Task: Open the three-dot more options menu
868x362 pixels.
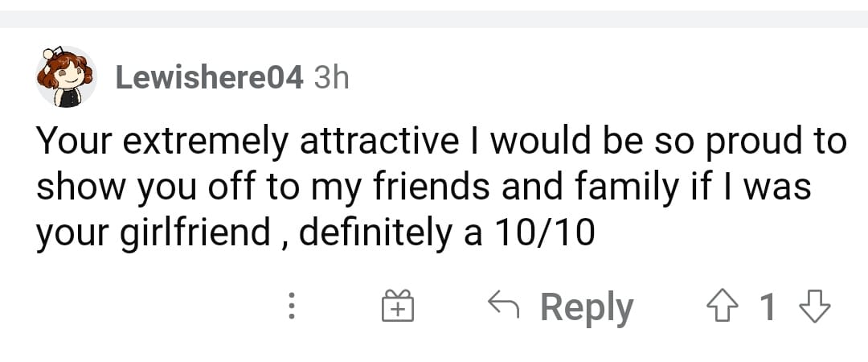Action: (x=293, y=306)
